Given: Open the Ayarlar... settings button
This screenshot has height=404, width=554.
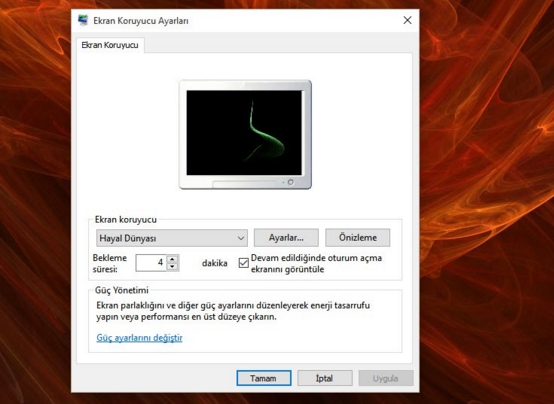Looking at the screenshot, I should tap(286, 238).
